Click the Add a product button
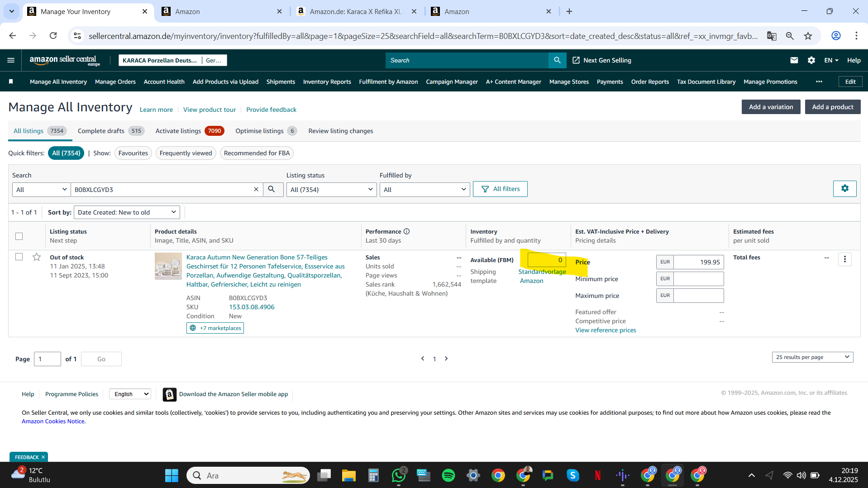The height and width of the screenshot is (488, 868). point(832,107)
